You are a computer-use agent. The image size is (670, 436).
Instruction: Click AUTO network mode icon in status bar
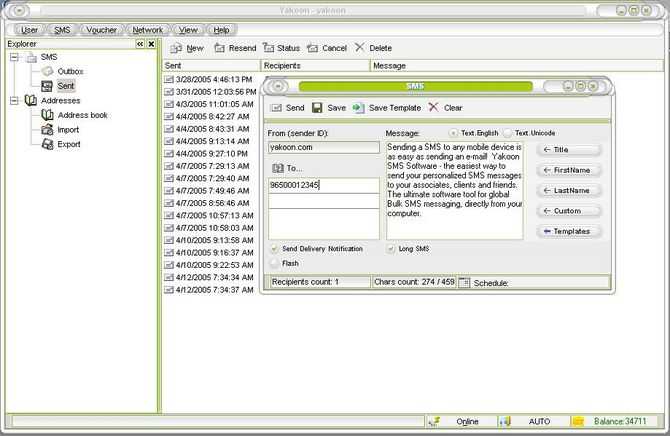(505, 421)
